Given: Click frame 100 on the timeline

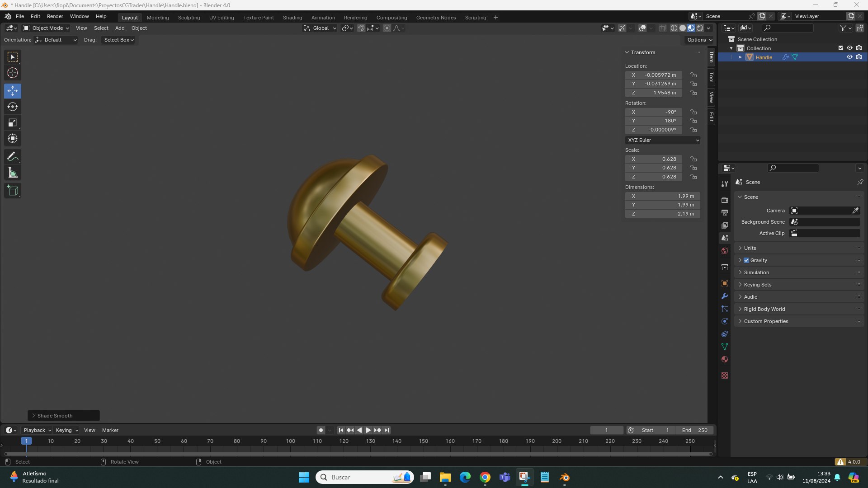Looking at the screenshot, I should [x=290, y=441].
